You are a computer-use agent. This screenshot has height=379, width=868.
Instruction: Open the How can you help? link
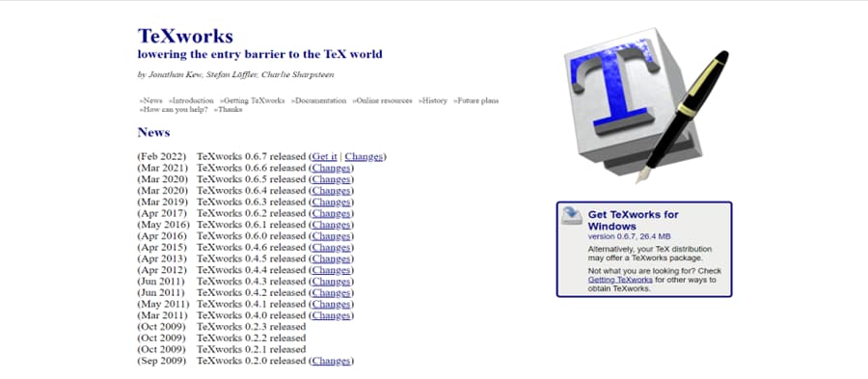tap(174, 110)
